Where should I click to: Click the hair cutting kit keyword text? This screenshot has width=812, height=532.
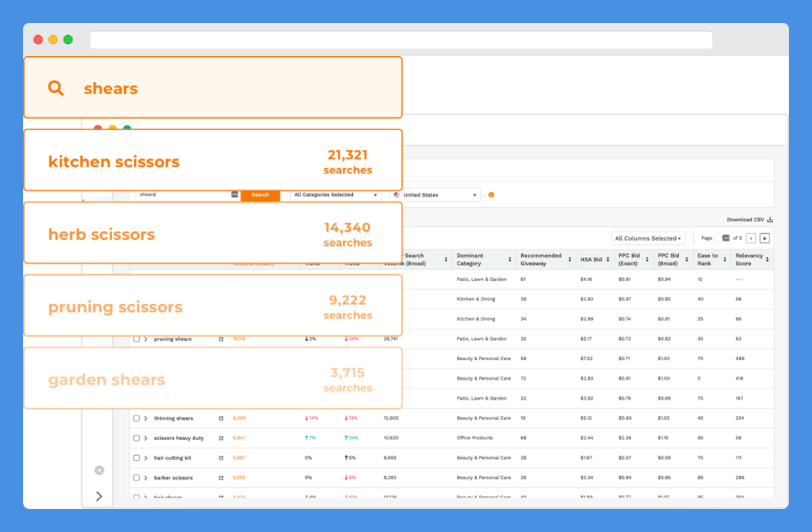tap(173, 458)
